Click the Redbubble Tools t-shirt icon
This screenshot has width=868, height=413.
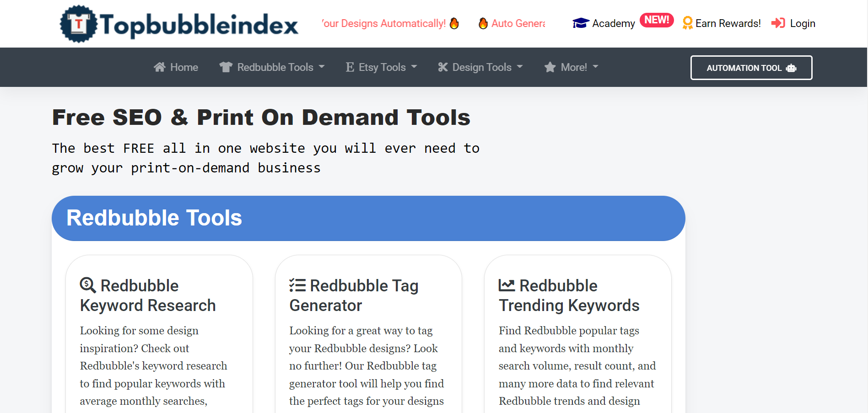pos(226,67)
